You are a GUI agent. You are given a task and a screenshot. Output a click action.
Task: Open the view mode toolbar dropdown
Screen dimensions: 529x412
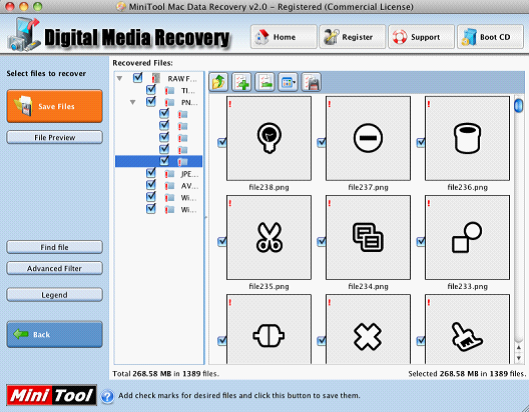pos(288,82)
